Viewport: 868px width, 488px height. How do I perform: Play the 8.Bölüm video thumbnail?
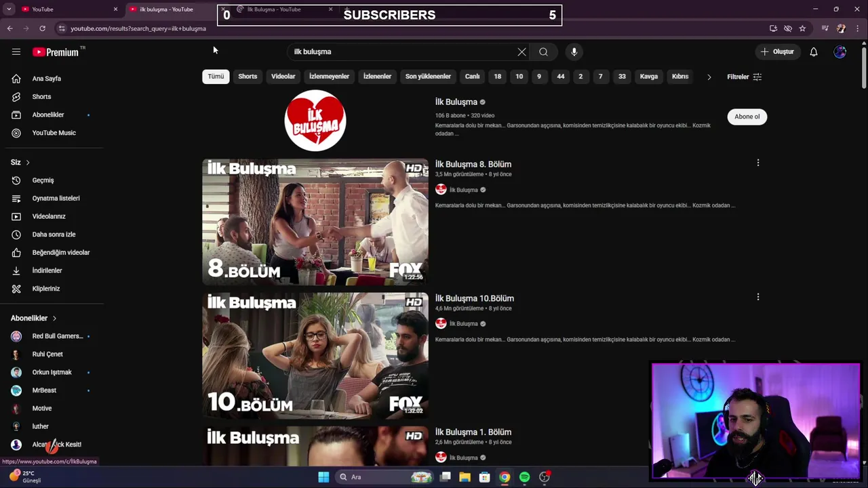[x=315, y=222]
